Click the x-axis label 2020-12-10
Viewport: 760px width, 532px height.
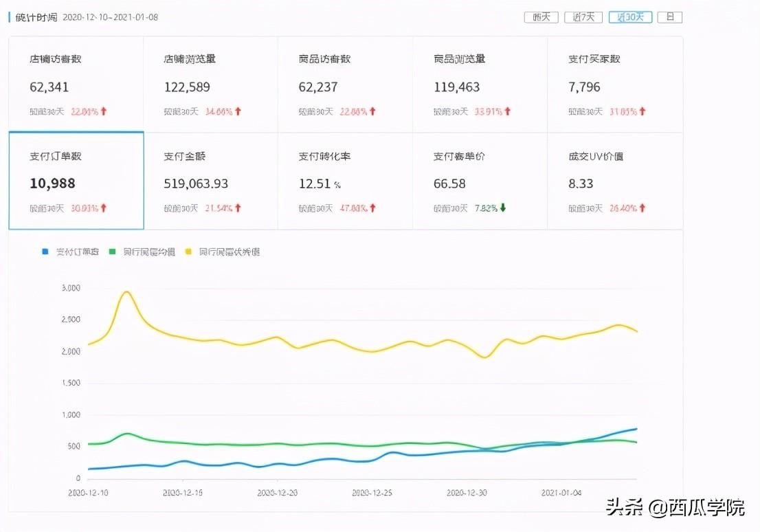click(x=88, y=493)
